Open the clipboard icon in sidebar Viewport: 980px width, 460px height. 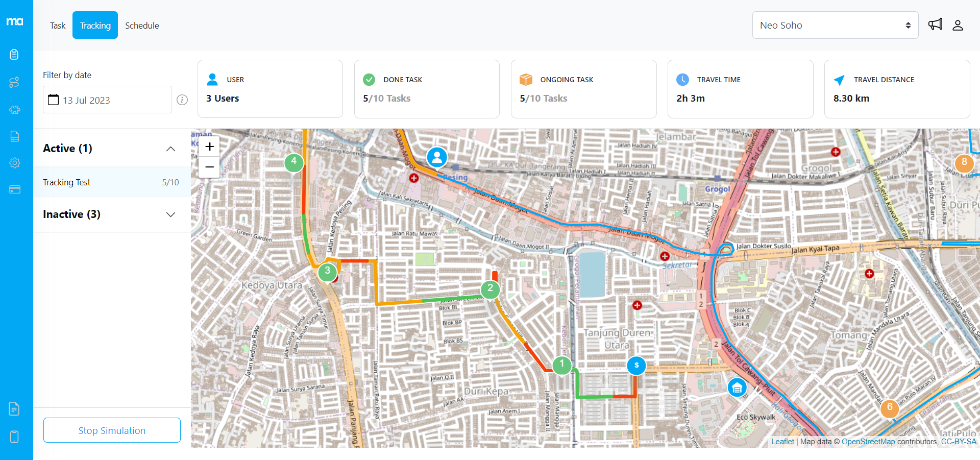coord(14,55)
